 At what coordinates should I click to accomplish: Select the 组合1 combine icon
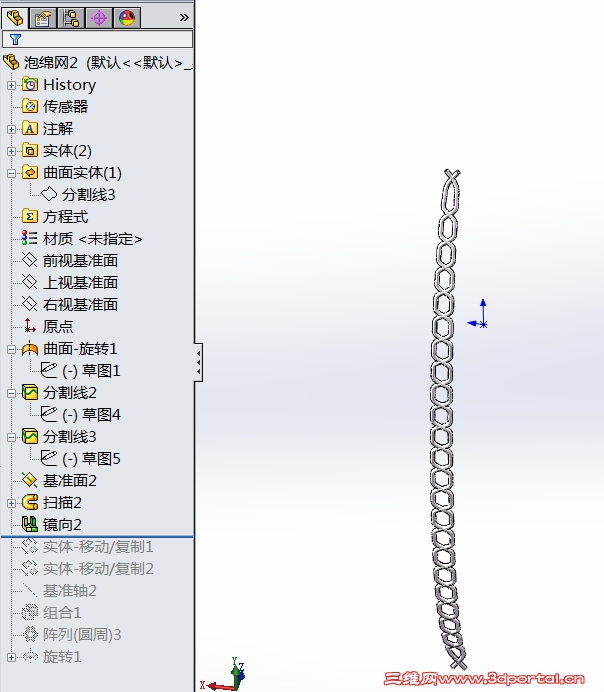click(30, 613)
